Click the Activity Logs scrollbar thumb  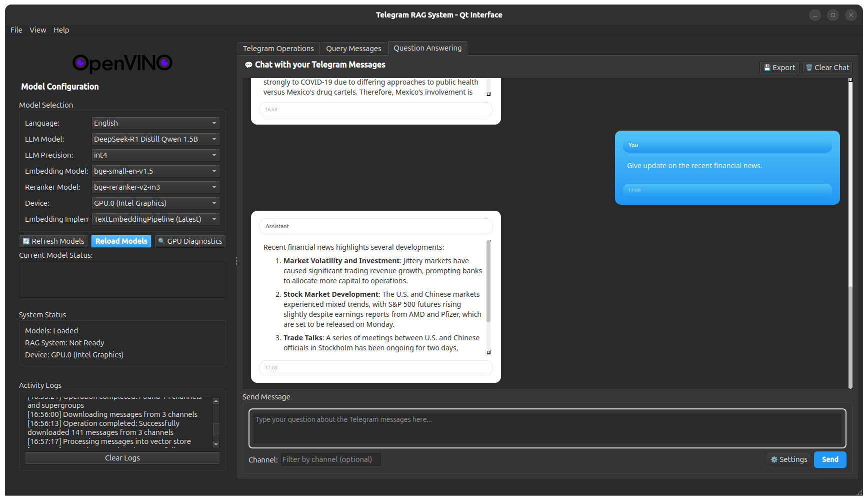(216, 430)
